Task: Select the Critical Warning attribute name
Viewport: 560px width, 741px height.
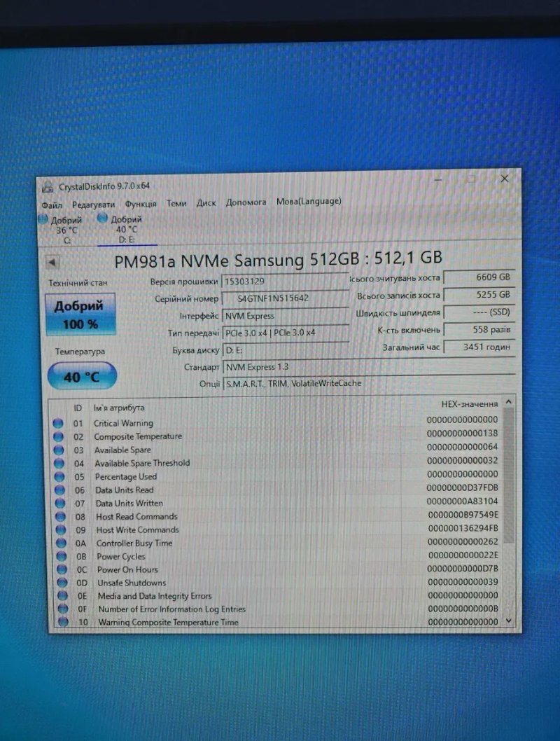Action: [x=123, y=423]
